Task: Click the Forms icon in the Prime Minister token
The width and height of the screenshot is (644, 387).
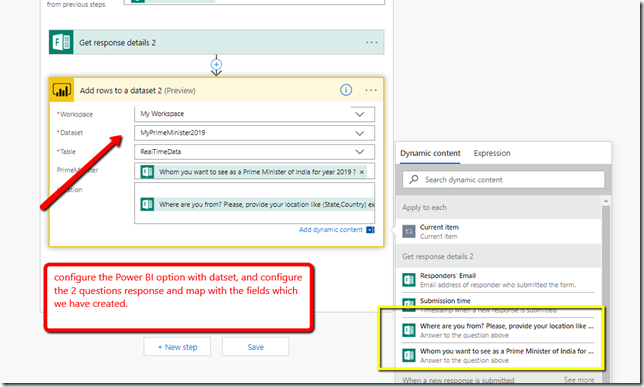Action: click(x=147, y=172)
